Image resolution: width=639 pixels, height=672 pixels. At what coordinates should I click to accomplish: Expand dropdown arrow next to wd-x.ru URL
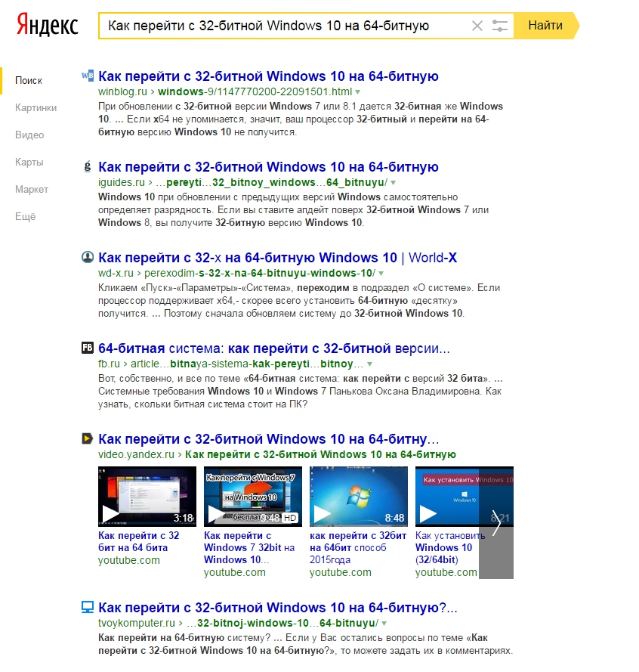(x=381, y=274)
